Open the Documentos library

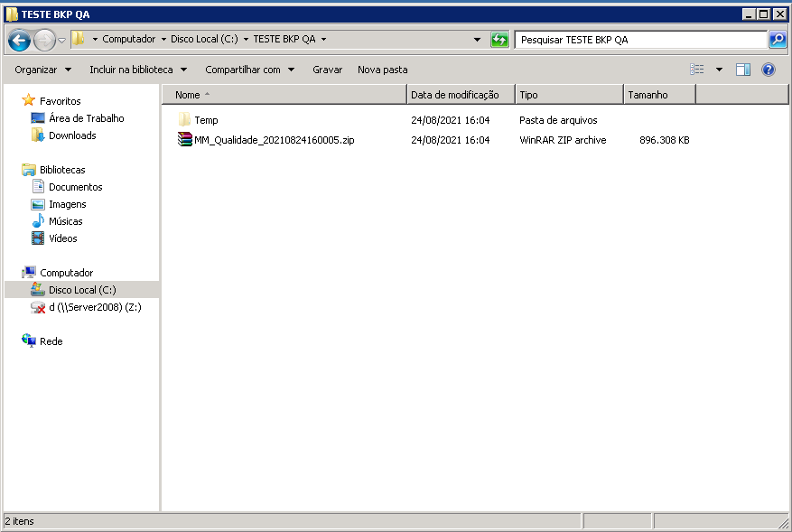coord(75,187)
